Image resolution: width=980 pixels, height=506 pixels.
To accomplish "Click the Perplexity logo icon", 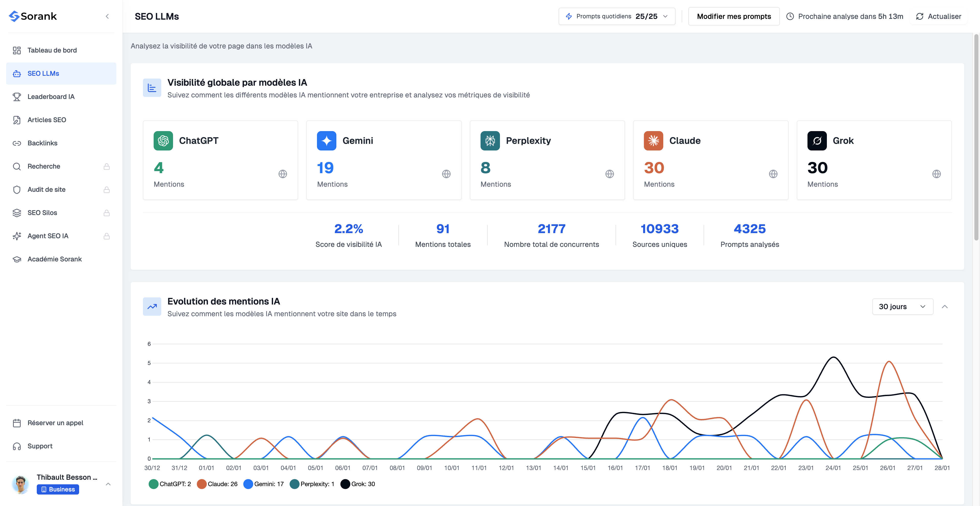I will point(490,141).
